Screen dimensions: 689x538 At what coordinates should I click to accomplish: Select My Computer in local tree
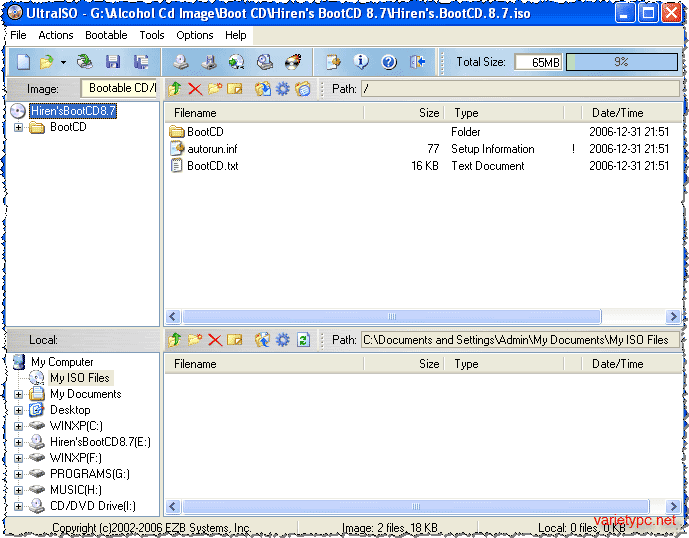[x=62, y=362]
